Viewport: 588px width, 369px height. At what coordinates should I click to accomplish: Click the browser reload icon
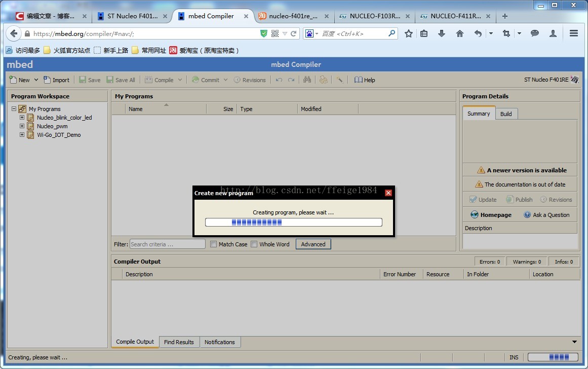pyautogui.click(x=294, y=33)
